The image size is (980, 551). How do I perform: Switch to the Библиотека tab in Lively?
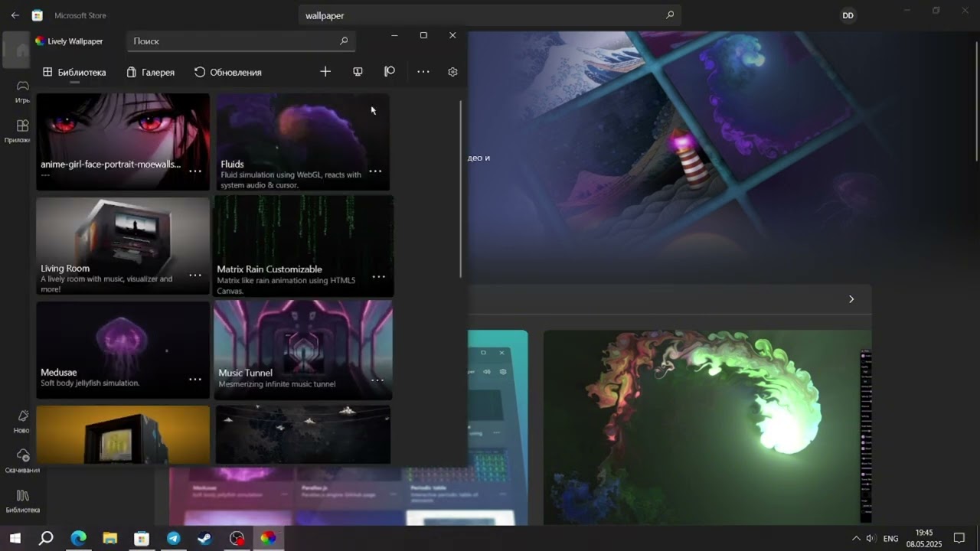(74, 72)
